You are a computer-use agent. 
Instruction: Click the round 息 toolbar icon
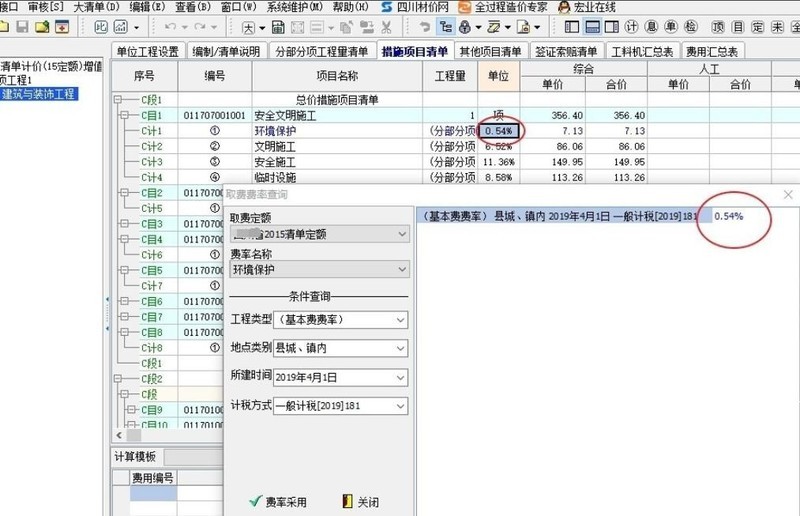(651, 27)
